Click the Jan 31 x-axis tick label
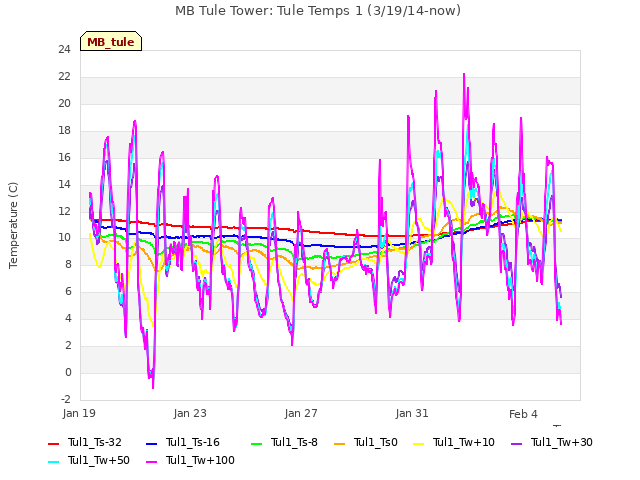Image resolution: width=640 pixels, height=480 pixels. 412,413
